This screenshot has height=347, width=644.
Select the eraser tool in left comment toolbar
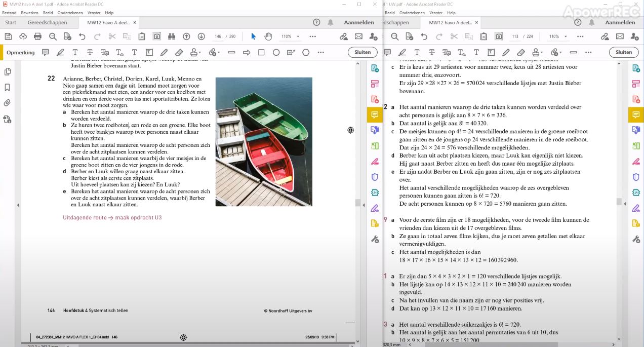coord(179,52)
